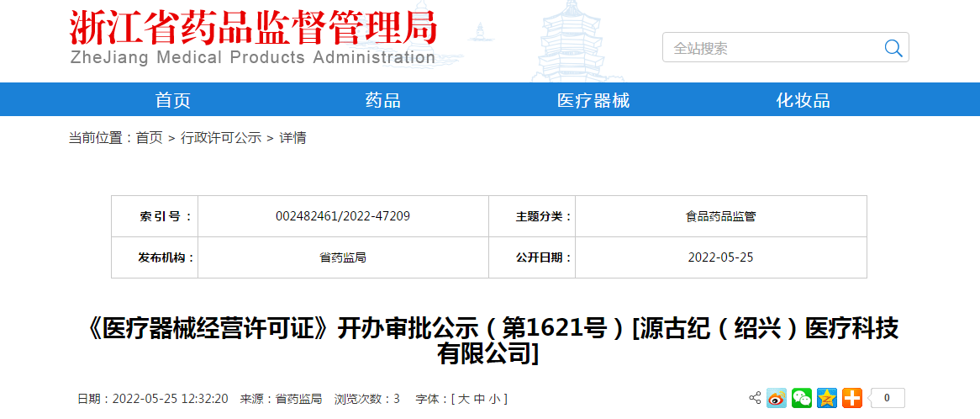Open the 化妆品 navigation tab
Viewport: 980px width, 419px height.
[x=803, y=100]
